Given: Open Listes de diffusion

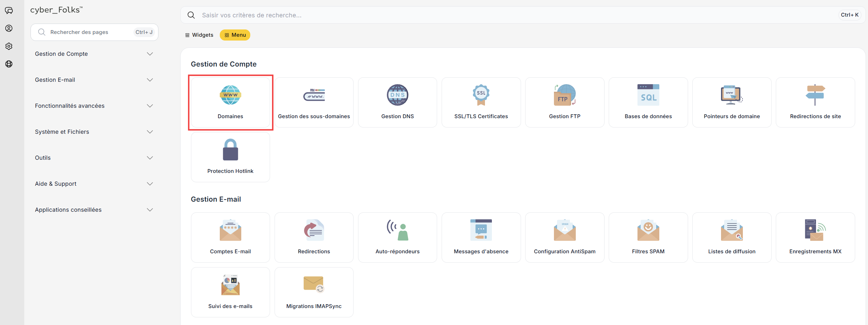Looking at the screenshot, I should point(732,238).
